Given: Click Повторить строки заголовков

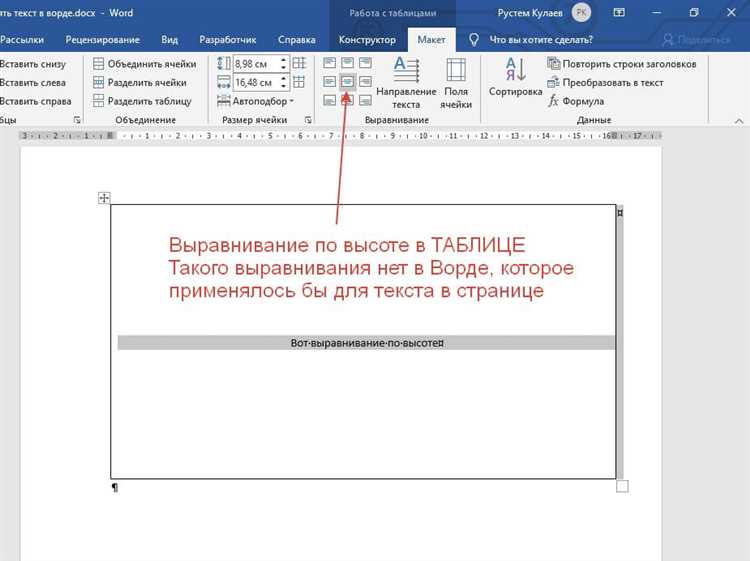Looking at the screenshot, I should 622,64.
